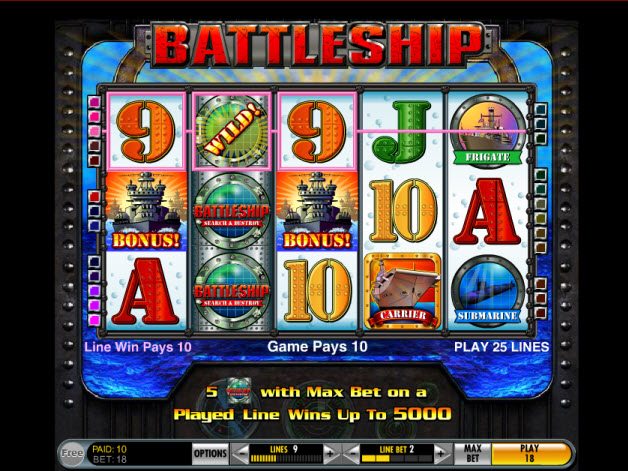
Task: Decrease the number of lines
Action: point(241,454)
